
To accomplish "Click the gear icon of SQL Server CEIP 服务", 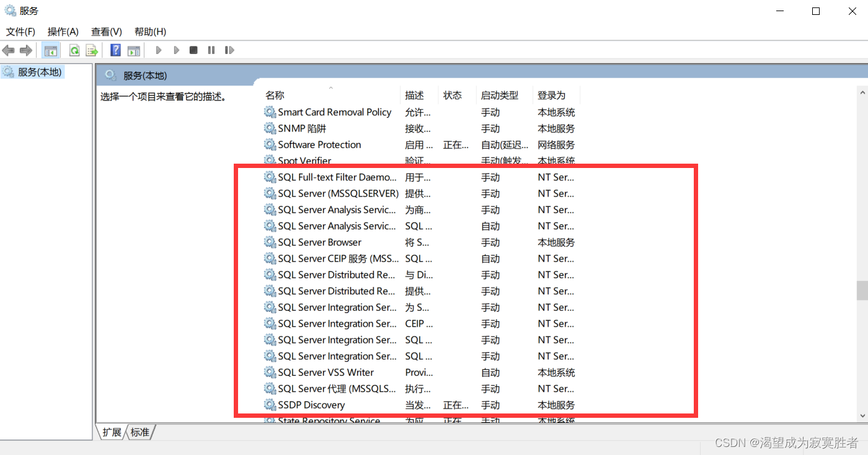I will 270,258.
